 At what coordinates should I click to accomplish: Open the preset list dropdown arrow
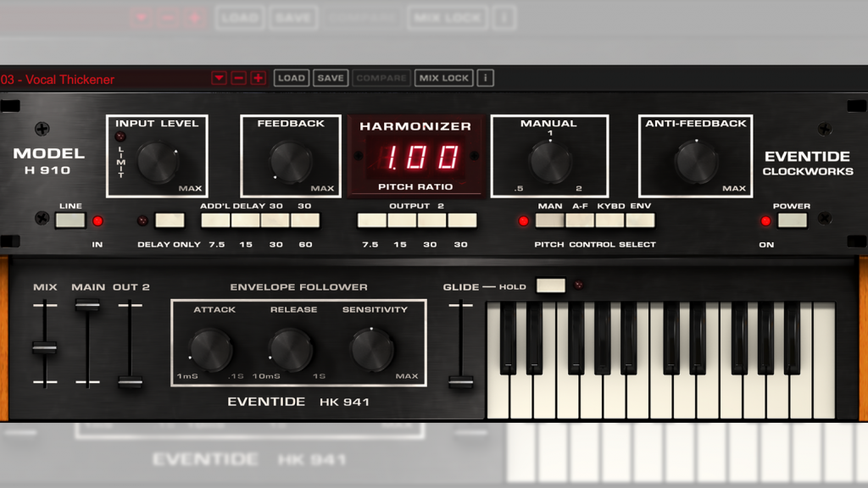pyautogui.click(x=220, y=78)
